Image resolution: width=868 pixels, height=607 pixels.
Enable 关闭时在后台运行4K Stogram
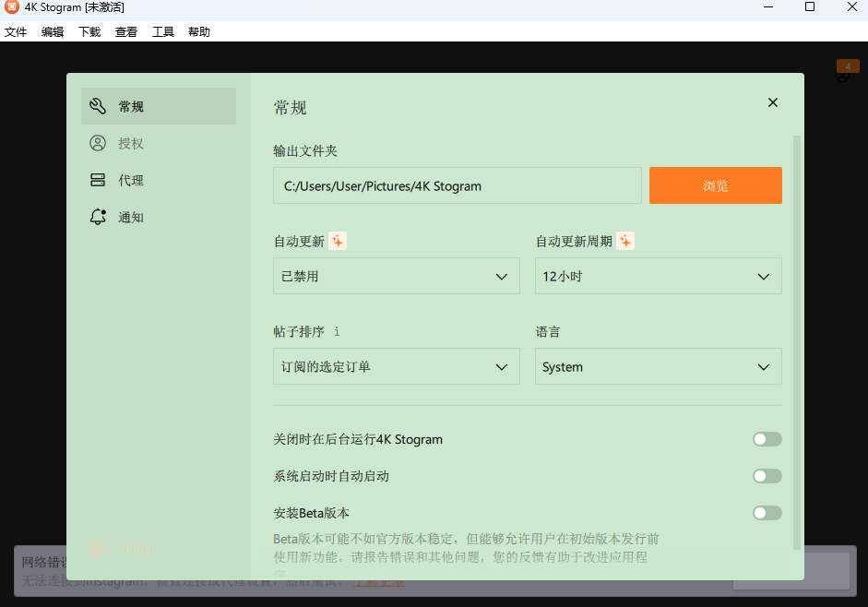767,439
